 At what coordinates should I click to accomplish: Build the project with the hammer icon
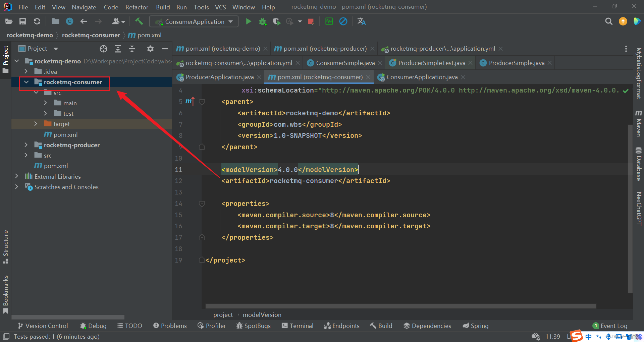(x=139, y=21)
